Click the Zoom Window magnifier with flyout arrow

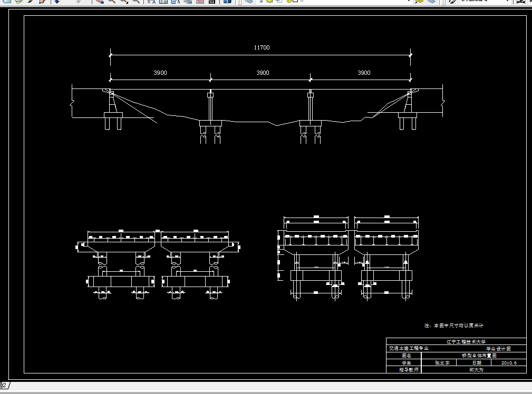[124, 1]
